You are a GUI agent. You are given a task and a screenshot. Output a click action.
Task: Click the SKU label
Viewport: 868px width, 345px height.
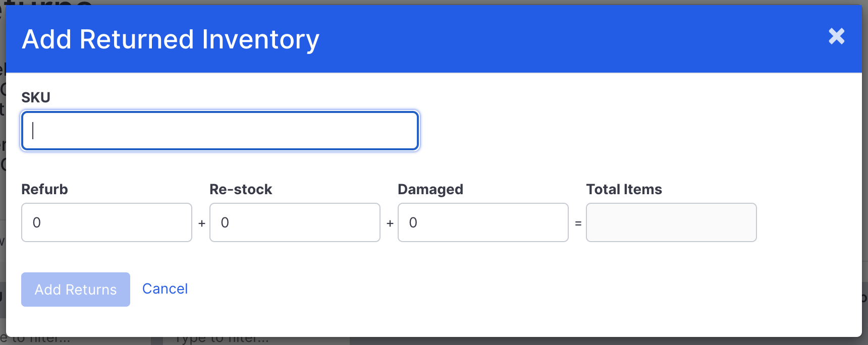click(35, 97)
